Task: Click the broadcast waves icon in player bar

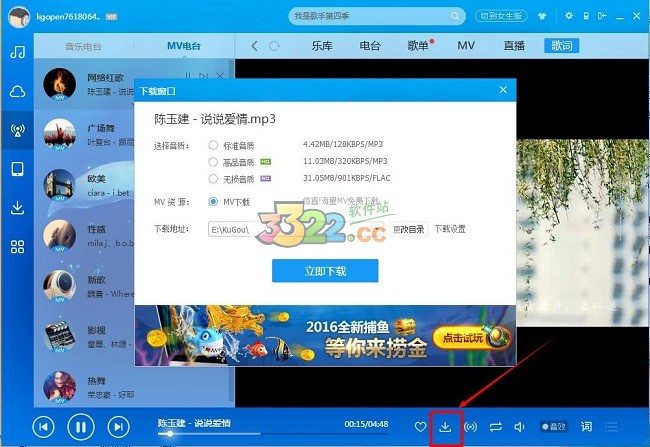Action: click(471, 427)
